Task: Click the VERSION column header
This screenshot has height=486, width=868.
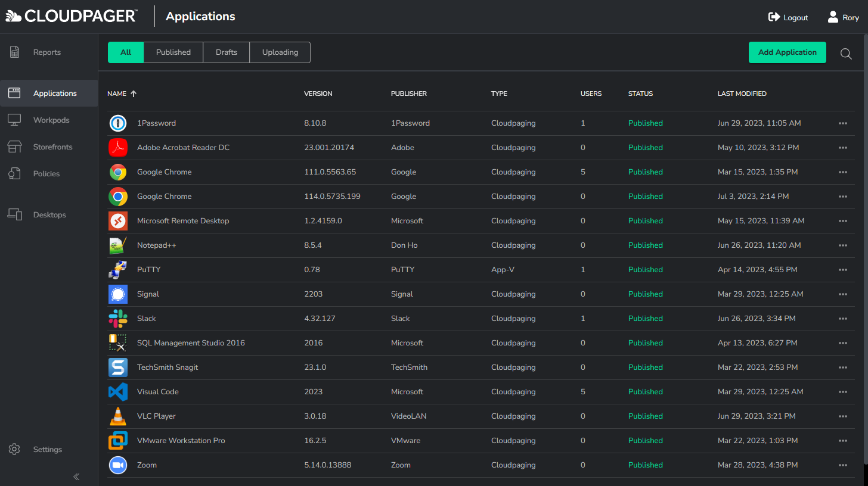Action: [x=318, y=94]
